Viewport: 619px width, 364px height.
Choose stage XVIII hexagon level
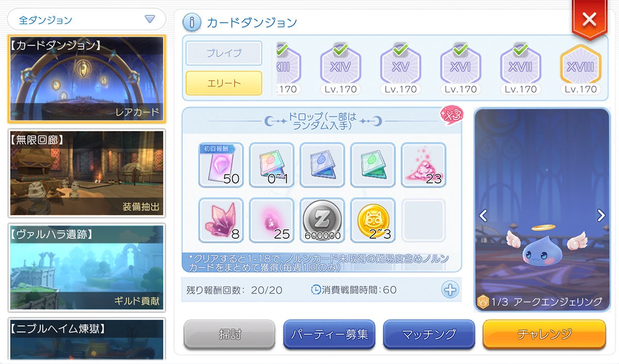click(581, 66)
